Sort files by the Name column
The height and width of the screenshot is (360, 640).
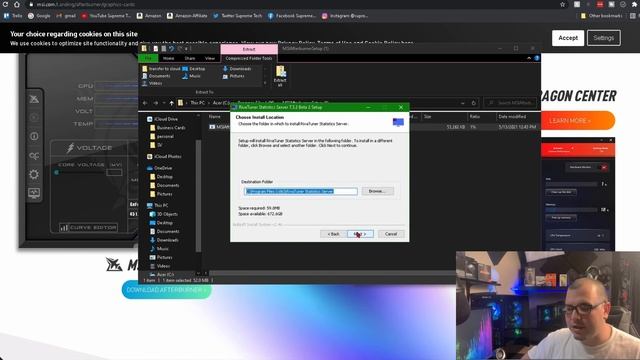click(215, 117)
